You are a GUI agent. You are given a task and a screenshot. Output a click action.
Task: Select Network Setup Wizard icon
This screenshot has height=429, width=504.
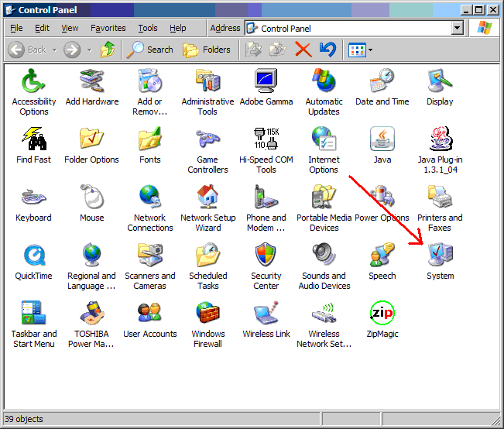tap(208, 197)
